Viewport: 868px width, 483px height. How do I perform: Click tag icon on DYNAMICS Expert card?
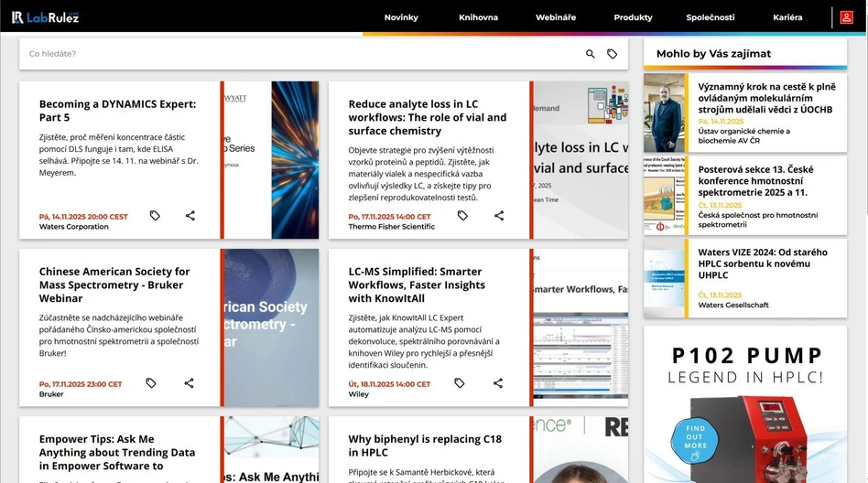coord(155,215)
